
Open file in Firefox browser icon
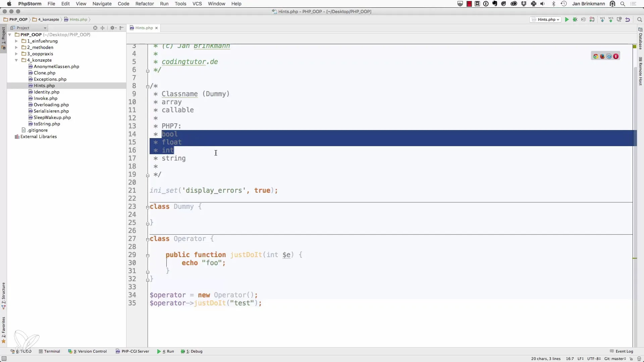(x=602, y=56)
